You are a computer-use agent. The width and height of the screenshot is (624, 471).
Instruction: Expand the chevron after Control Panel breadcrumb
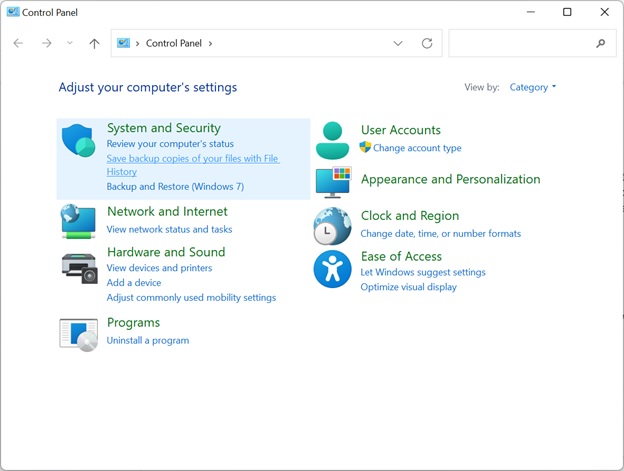210,43
